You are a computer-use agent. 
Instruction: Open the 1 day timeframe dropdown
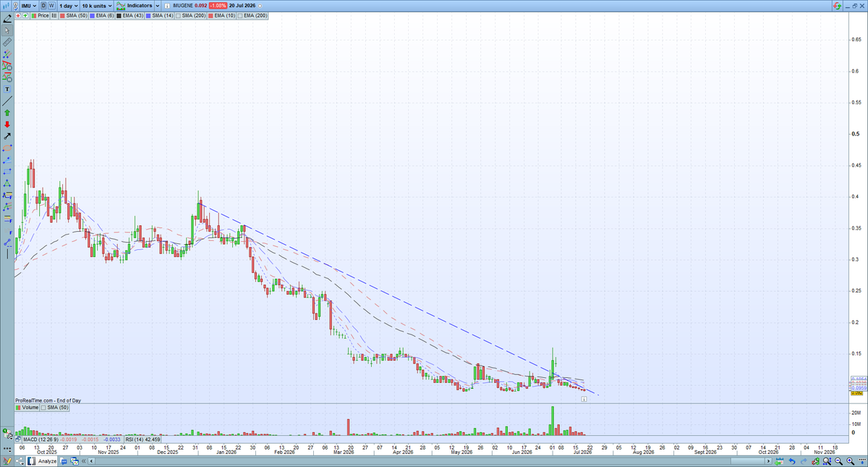point(69,6)
